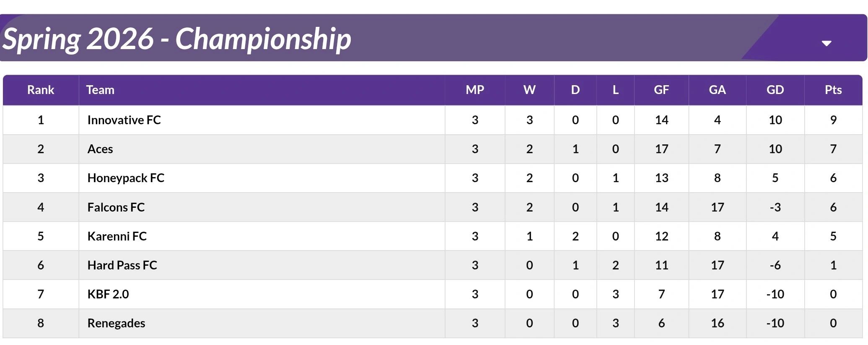
Task: Select the Falcons FC team name
Action: coord(116,207)
